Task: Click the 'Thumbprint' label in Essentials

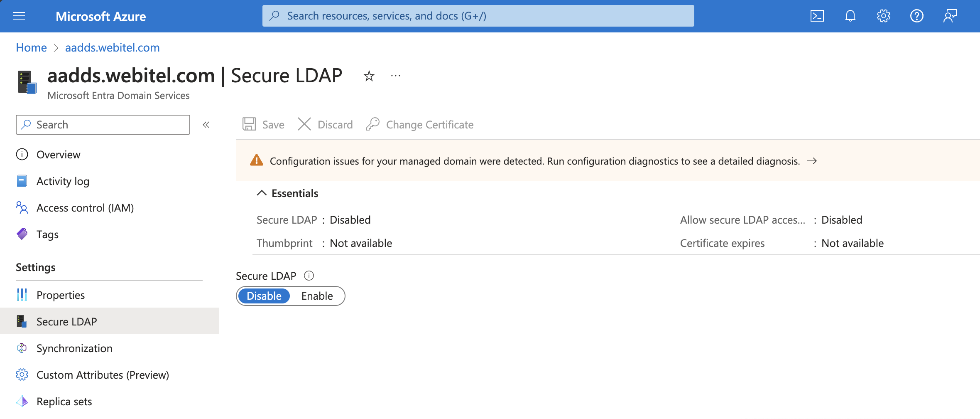Action: tap(284, 243)
